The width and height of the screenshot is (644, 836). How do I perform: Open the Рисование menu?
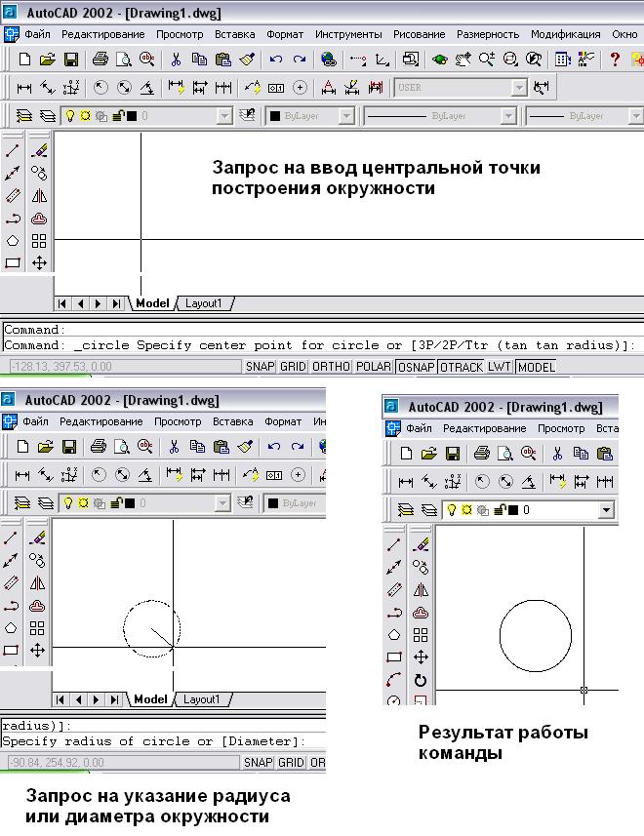pos(419,34)
